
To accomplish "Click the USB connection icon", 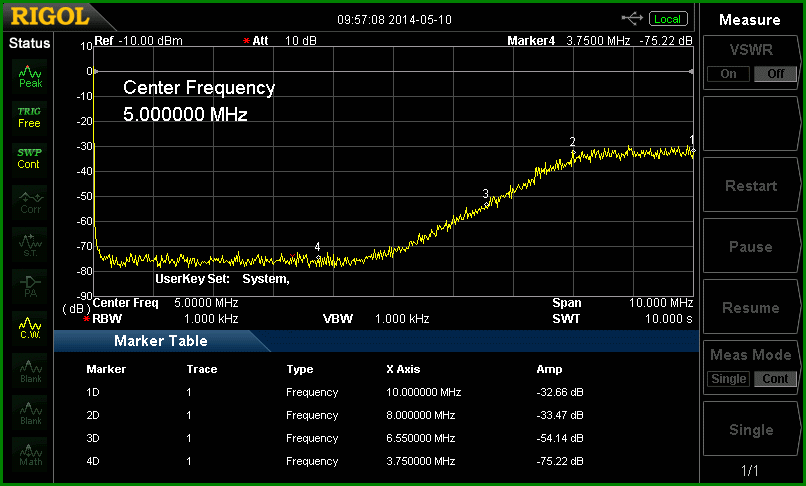I will pyautogui.click(x=632, y=19).
